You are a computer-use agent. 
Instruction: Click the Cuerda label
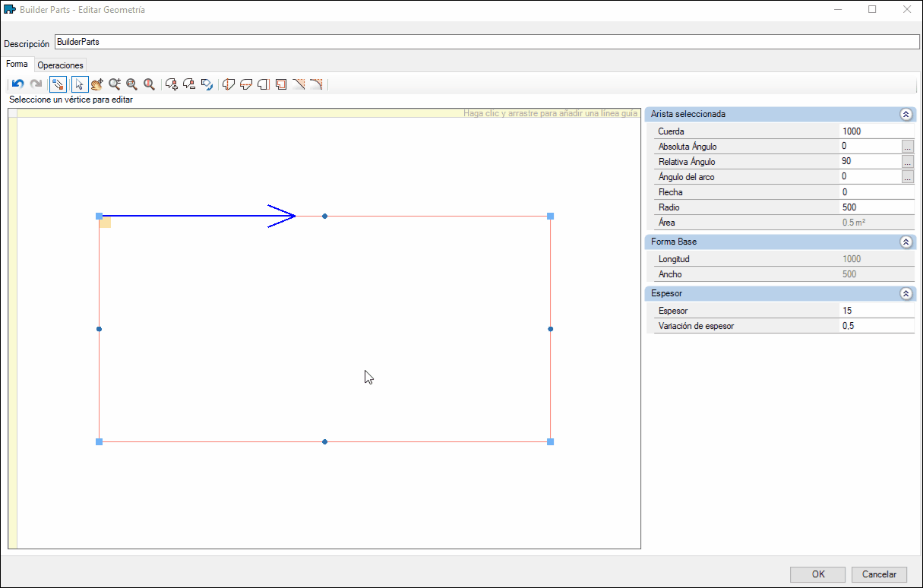(x=672, y=131)
